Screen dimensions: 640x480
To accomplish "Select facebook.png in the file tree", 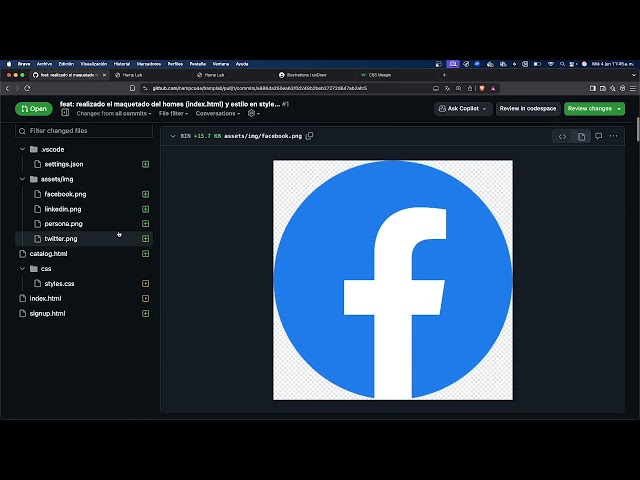I will (x=84, y=194).
